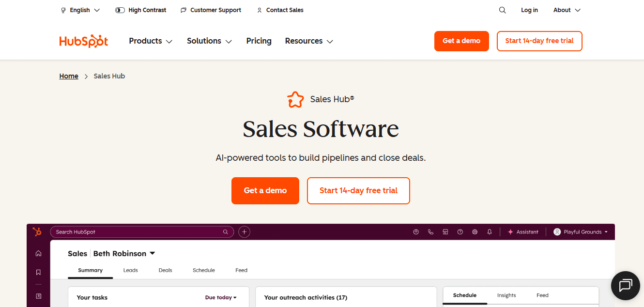Screen dimensions: 644x307
Task: Select the Home icon in left sidebar
Action: 38,253
